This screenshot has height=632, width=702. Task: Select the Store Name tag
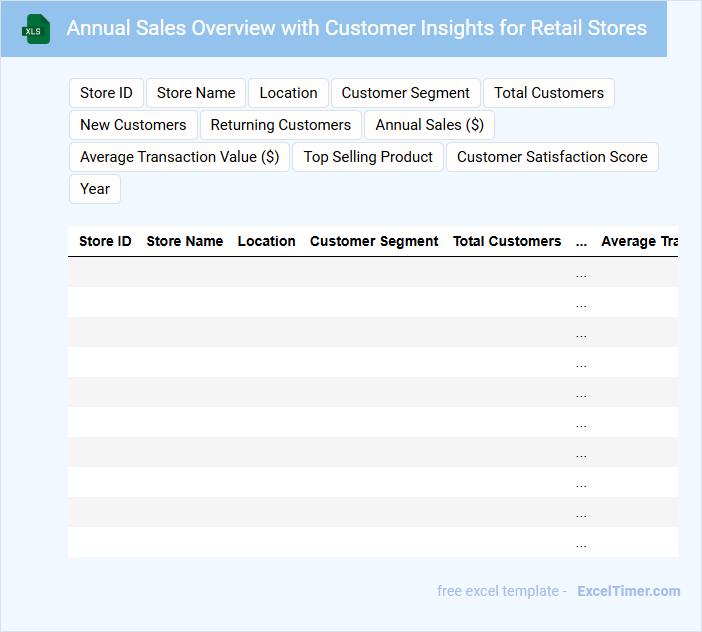[x=196, y=93]
